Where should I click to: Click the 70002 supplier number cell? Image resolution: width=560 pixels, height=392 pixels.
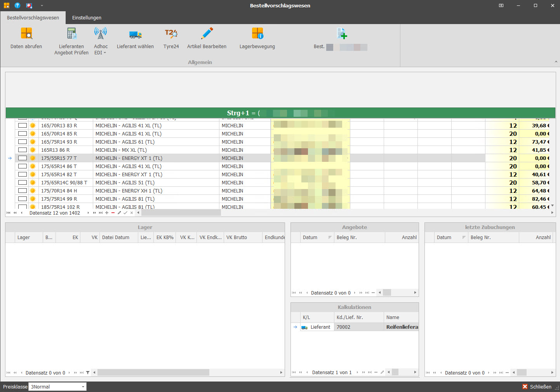coord(359,327)
